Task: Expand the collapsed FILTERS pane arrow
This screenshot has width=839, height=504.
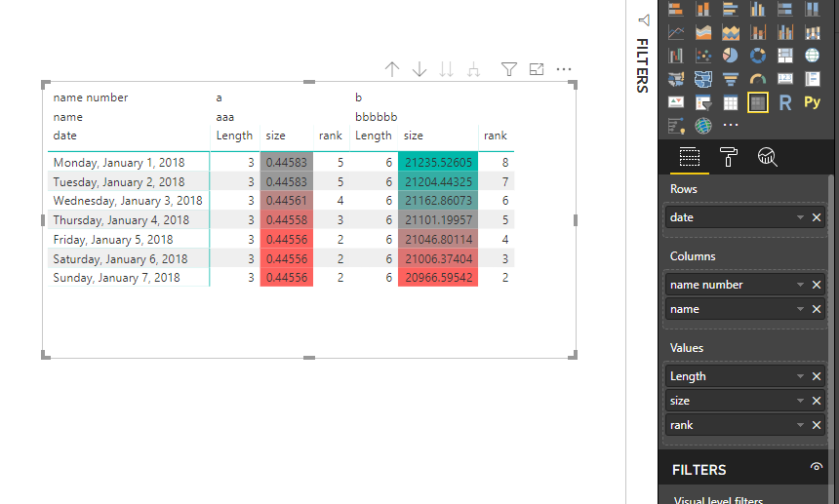Action: [644, 20]
